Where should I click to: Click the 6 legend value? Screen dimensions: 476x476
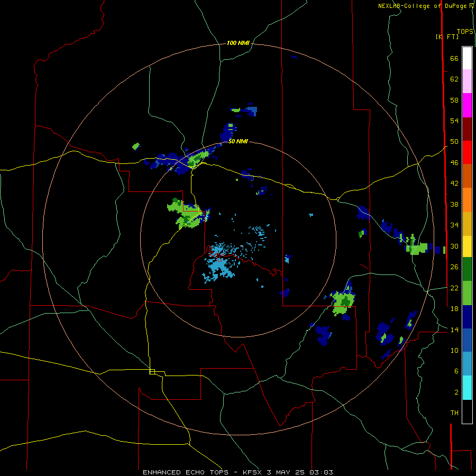pos(456,371)
